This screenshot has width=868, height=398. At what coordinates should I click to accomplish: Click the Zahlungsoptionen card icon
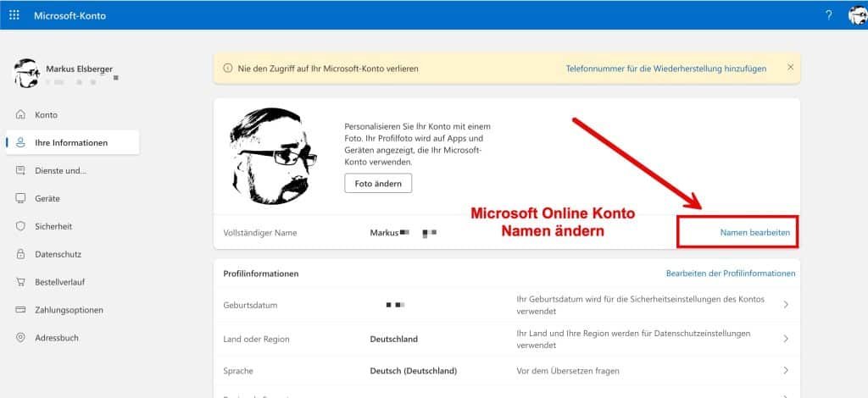click(20, 310)
